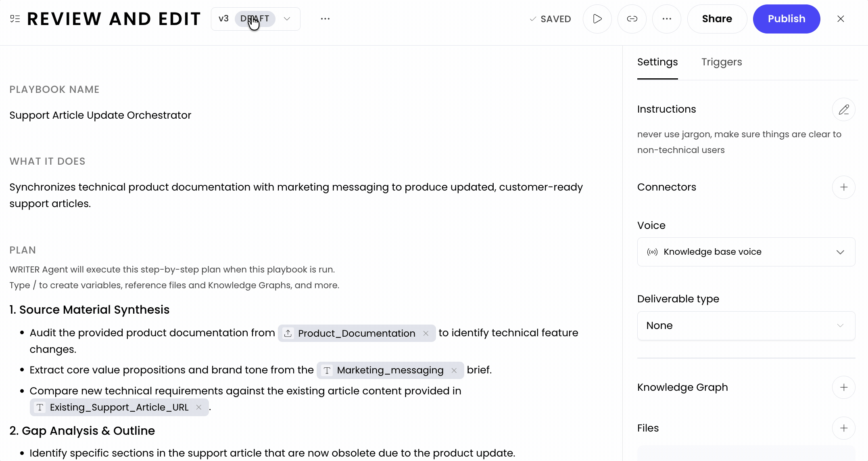Click the copy link icon
Screen dimensions: 868x461
coord(632,19)
